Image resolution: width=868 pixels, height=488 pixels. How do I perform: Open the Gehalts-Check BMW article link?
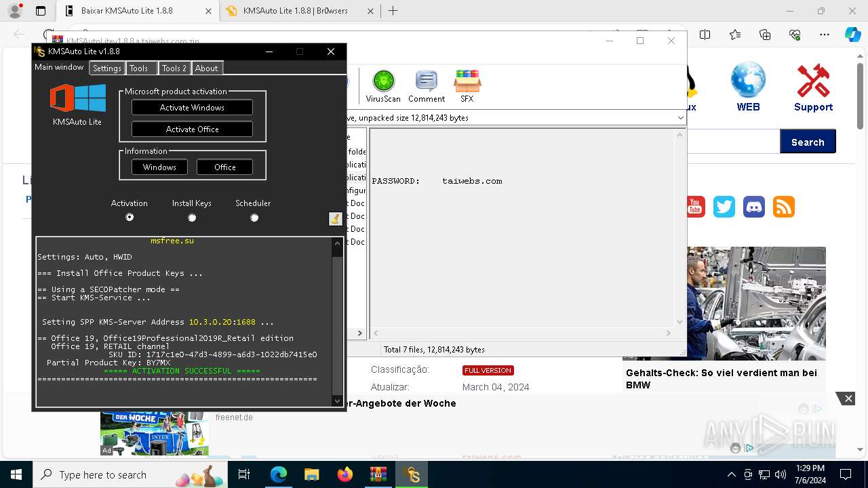722,379
